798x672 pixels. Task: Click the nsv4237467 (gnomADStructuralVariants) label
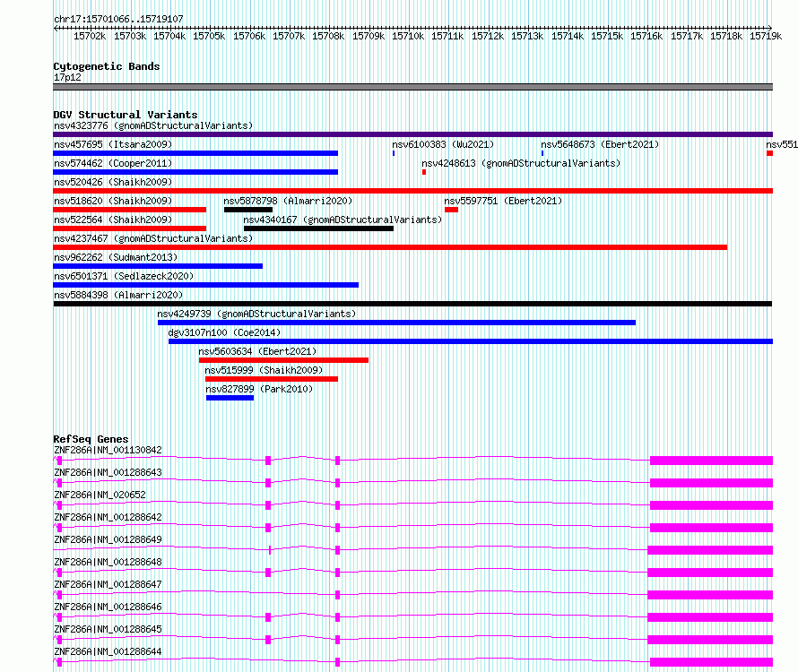(153, 238)
